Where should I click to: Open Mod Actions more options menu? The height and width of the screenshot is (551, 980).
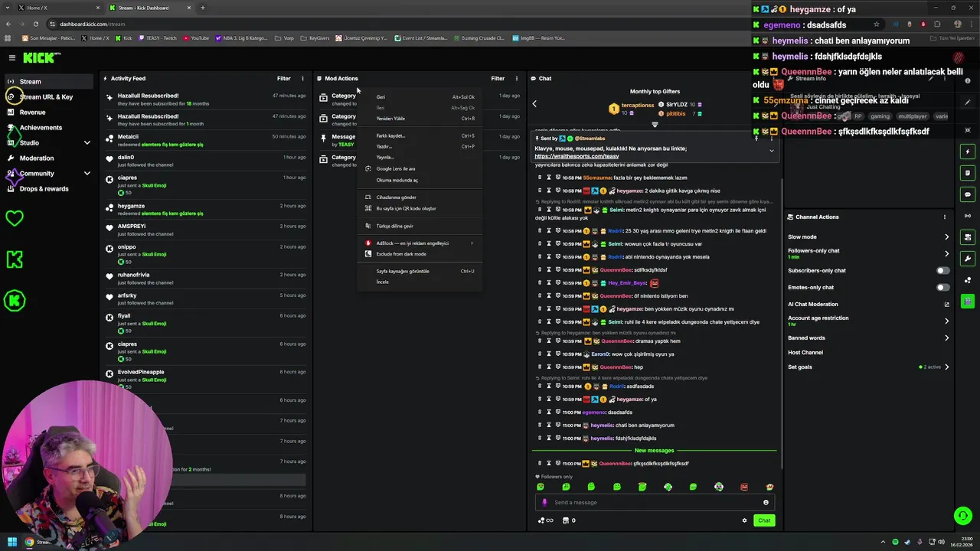coord(517,78)
